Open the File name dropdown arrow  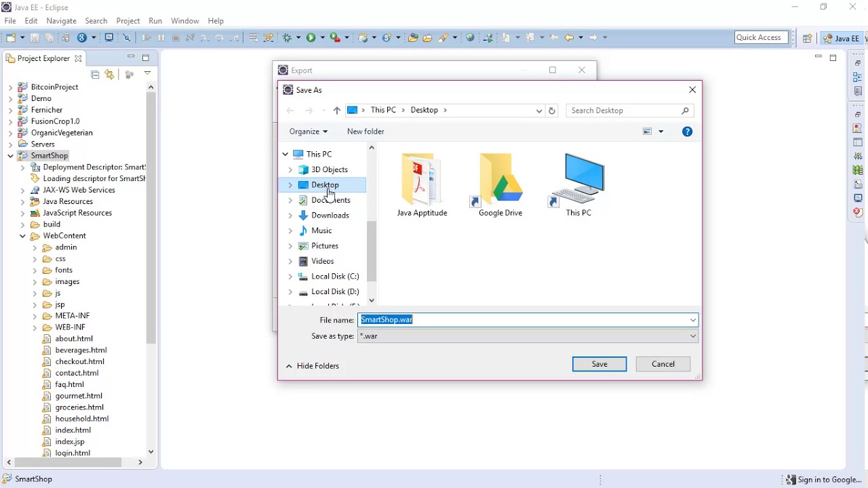[693, 320]
